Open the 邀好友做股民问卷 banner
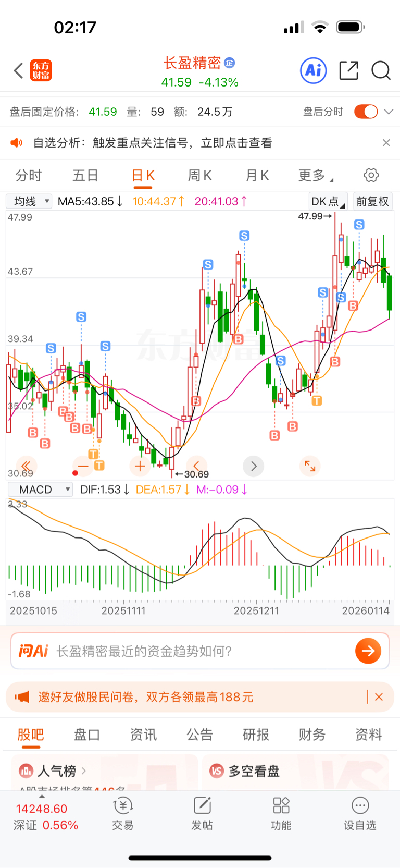Screen dimensions: 400x868 146,697
